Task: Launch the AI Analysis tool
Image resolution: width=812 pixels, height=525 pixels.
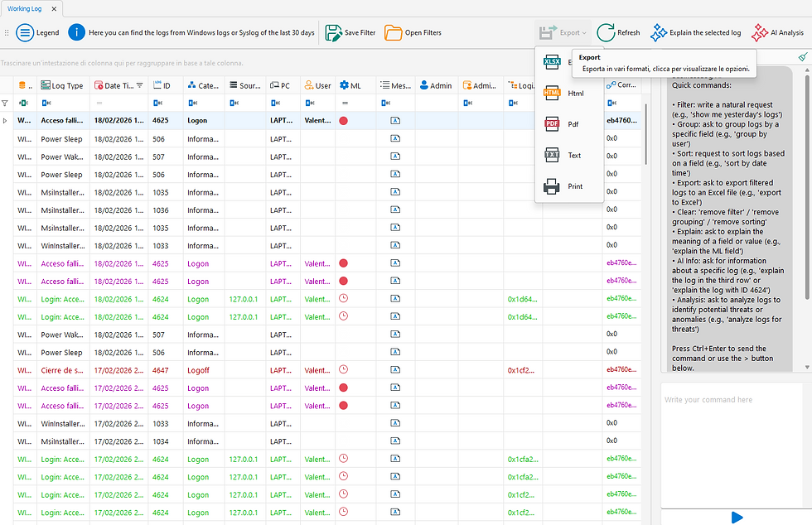Action: point(778,32)
